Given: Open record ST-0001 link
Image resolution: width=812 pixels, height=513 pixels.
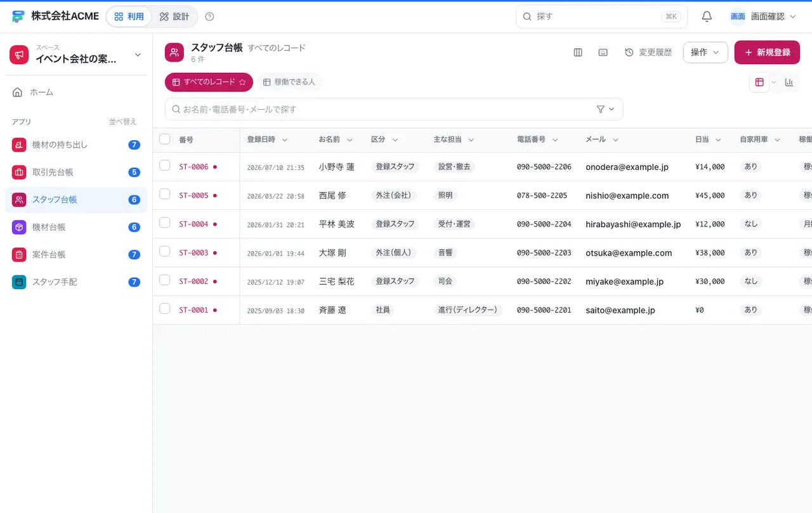Looking at the screenshot, I should 193,311.
